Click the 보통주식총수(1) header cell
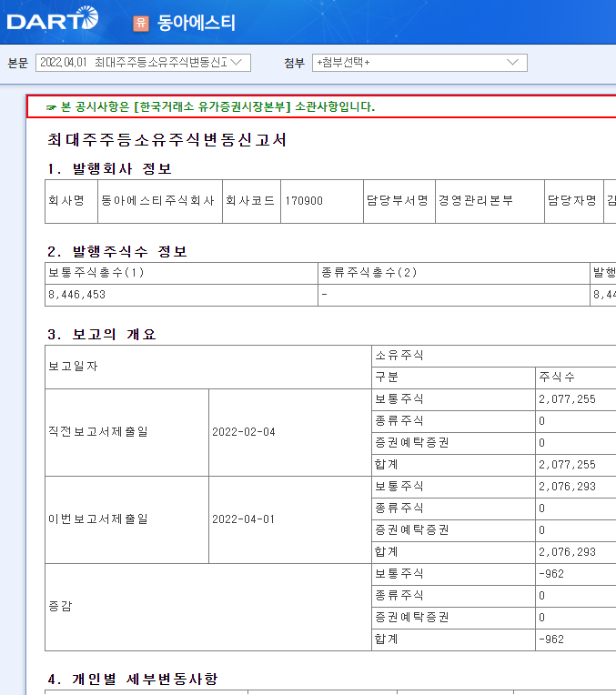Image resolution: width=616 pixels, height=695 pixels. [181, 273]
